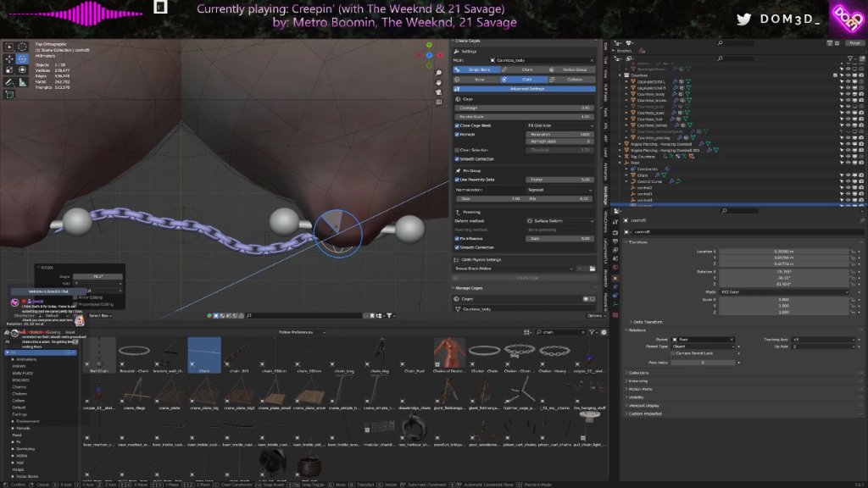The width and height of the screenshot is (868, 488).
Task: Click the asset browser settings gear icon
Action: click(x=604, y=332)
